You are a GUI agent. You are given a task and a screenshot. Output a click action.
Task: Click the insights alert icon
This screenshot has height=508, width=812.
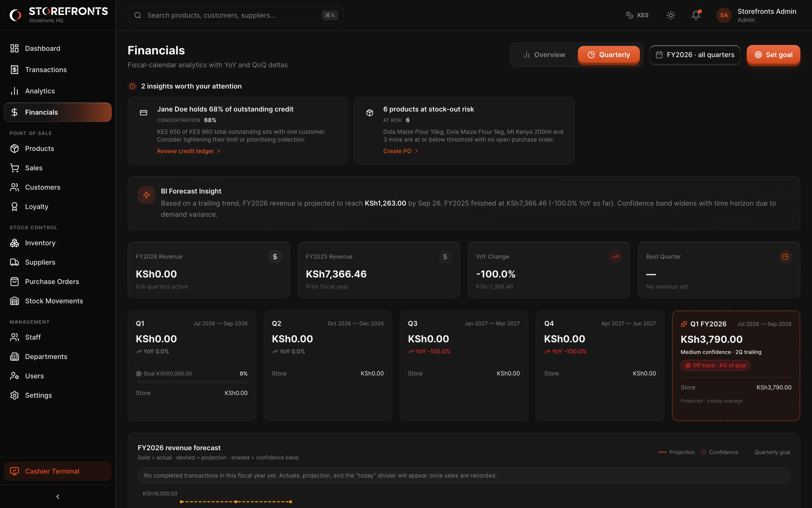[132, 86]
